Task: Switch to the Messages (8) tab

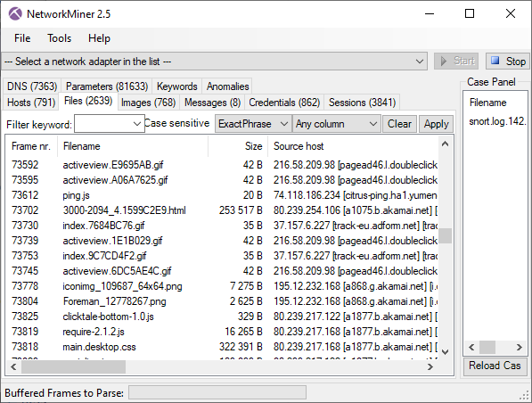Action: coord(212,103)
